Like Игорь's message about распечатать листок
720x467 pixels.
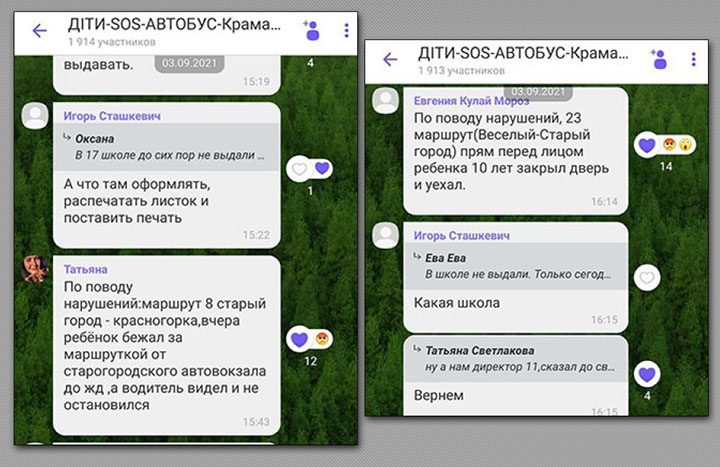(298, 170)
